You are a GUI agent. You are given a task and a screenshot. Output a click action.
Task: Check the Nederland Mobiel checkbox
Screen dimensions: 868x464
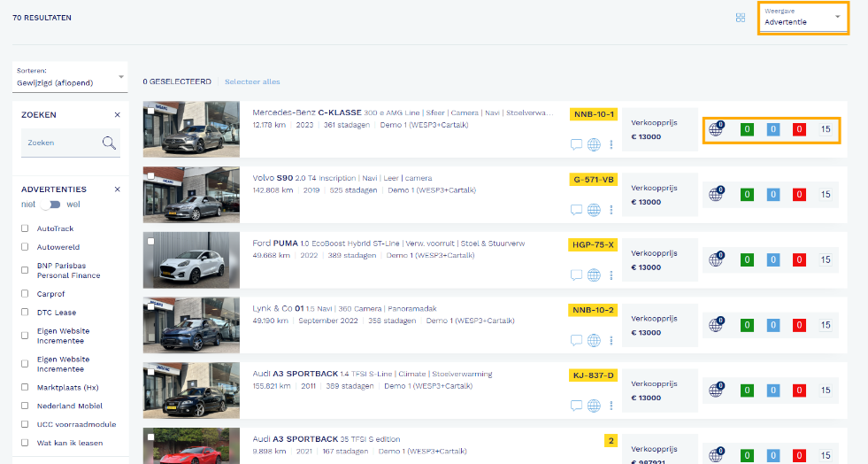25,406
